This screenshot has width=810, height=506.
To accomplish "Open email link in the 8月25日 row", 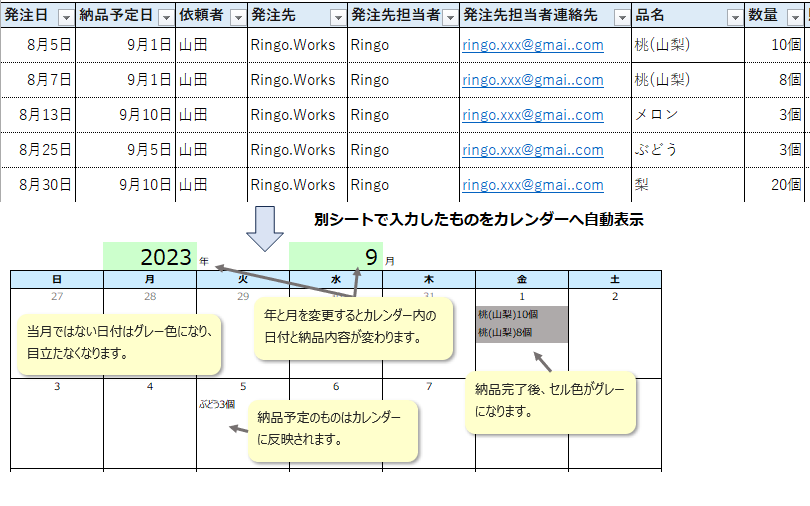I will [x=533, y=150].
